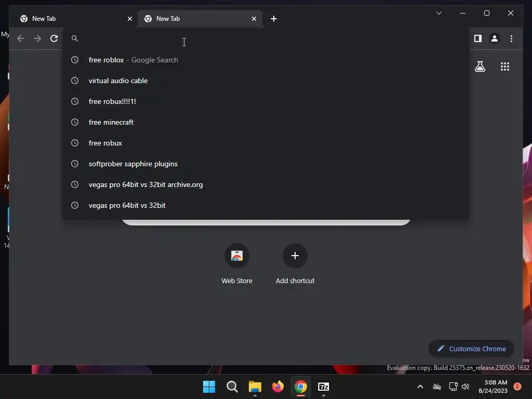Launch Firefox from the taskbar
Image resolution: width=532 pixels, height=399 pixels.
278,387
